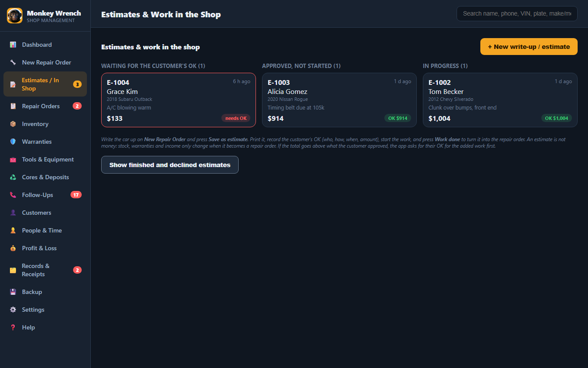Image resolution: width=588 pixels, height=368 pixels.
Task: Click 'Clunk over bumps, front end' text
Action: 462,108
